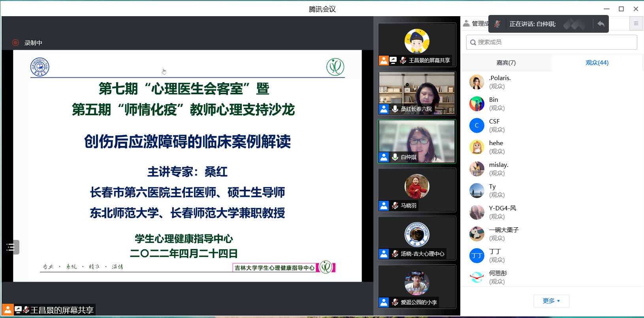Click the red recording indicator icon
The image size is (644, 318).
15,43
